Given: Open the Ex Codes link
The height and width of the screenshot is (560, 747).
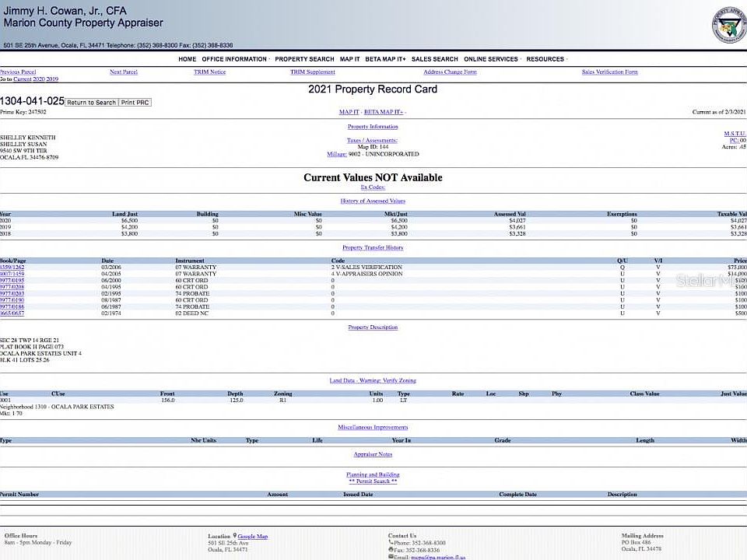Looking at the screenshot, I should (373, 187).
